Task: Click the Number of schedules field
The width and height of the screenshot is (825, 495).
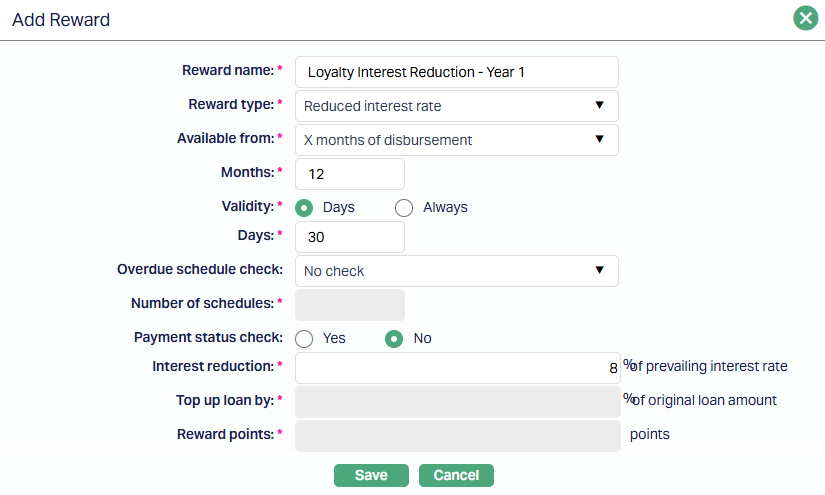Action: tap(350, 304)
